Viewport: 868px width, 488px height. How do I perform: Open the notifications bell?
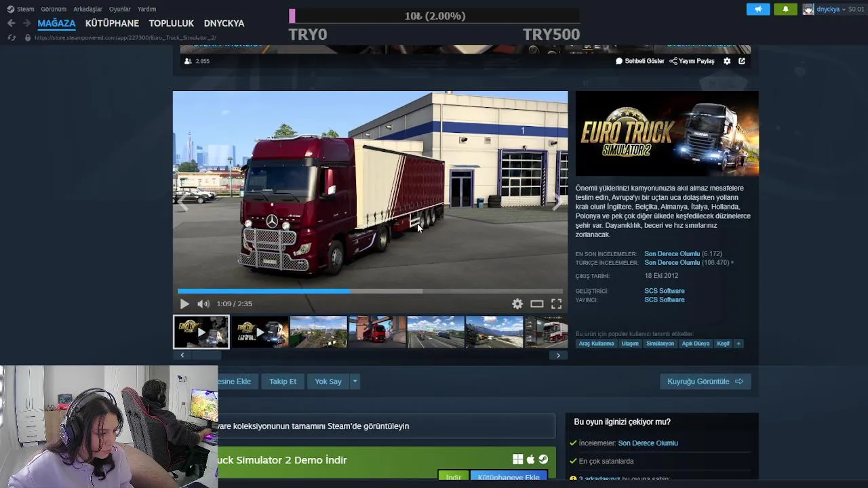pos(785,9)
